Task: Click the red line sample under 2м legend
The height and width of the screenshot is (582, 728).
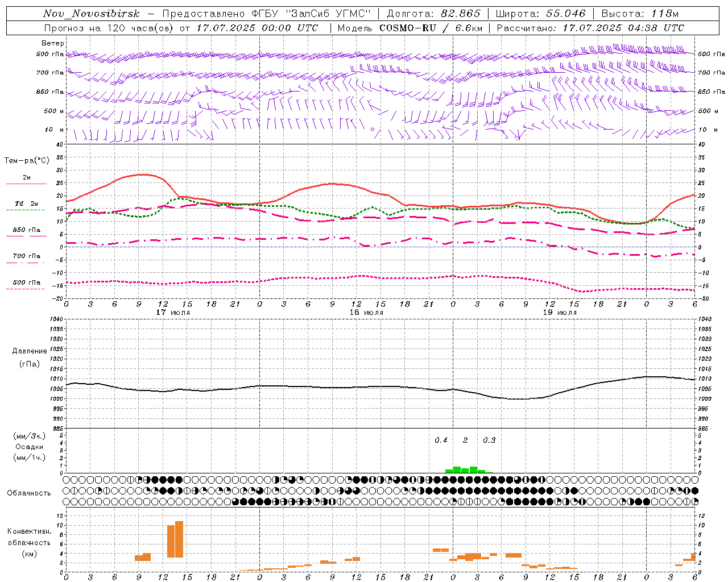Action: point(26,184)
